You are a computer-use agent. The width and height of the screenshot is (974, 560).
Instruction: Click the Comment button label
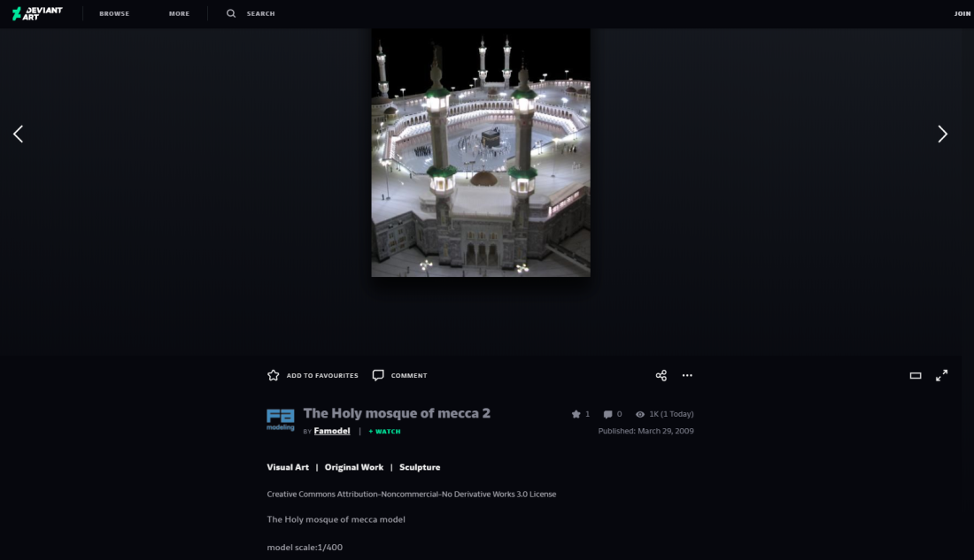click(x=409, y=376)
